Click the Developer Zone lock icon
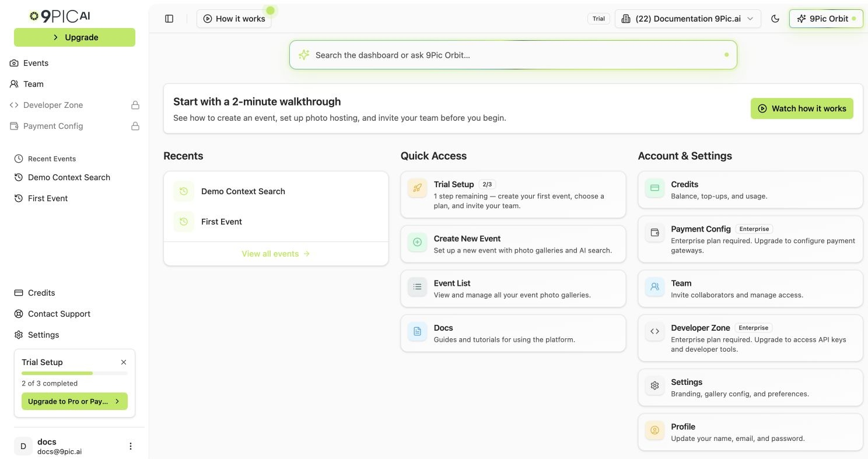The width and height of the screenshot is (868, 459). pyautogui.click(x=135, y=105)
